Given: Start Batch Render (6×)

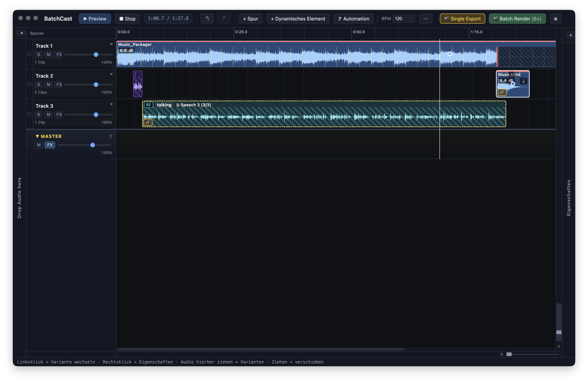Looking at the screenshot, I should click(x=517, y=19).
